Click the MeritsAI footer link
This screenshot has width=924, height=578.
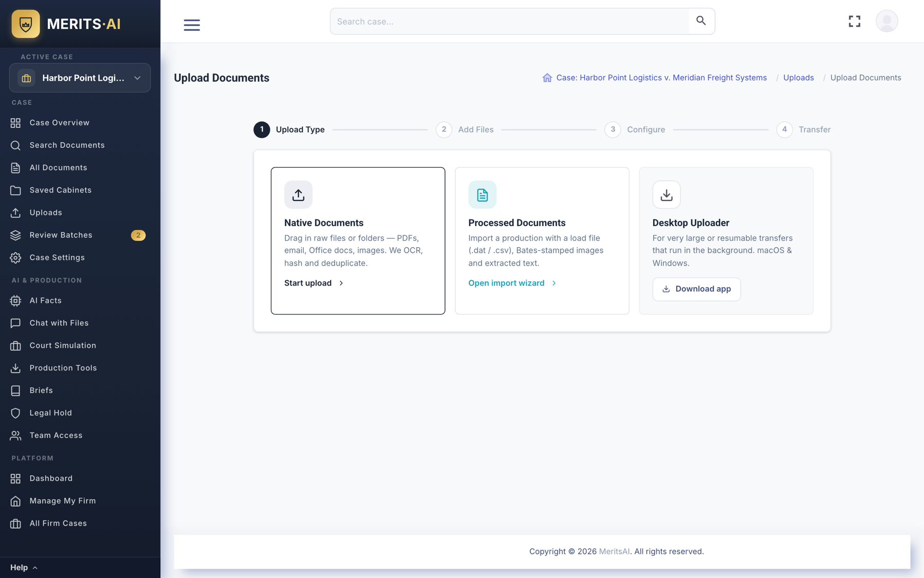[614, 551]
